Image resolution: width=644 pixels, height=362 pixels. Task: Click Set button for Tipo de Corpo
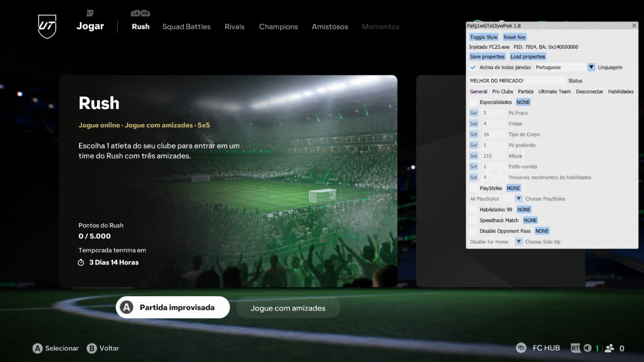point(474,134)
